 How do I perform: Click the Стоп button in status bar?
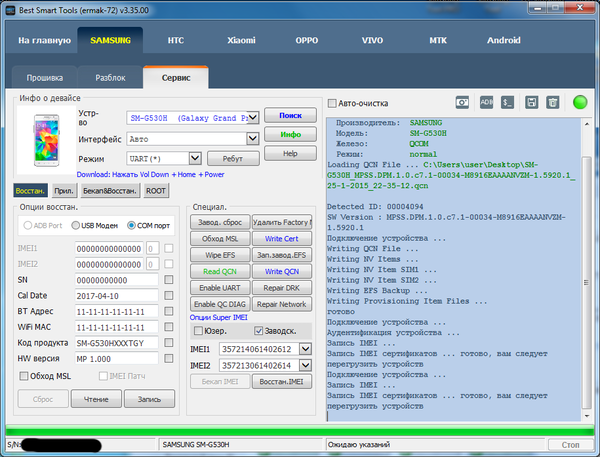pos(569,444)
